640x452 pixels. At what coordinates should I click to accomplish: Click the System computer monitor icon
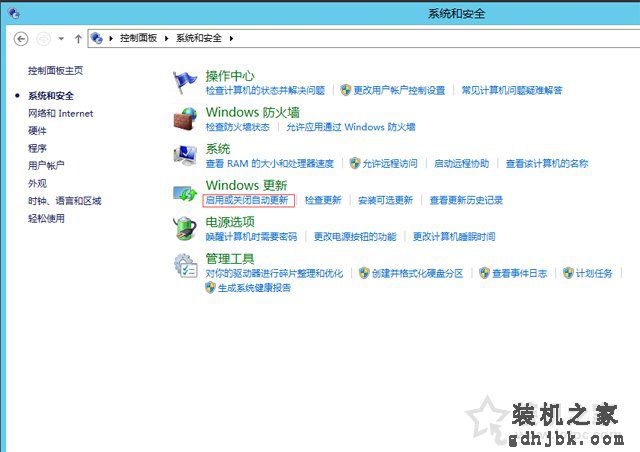click(x=185, y=155)
